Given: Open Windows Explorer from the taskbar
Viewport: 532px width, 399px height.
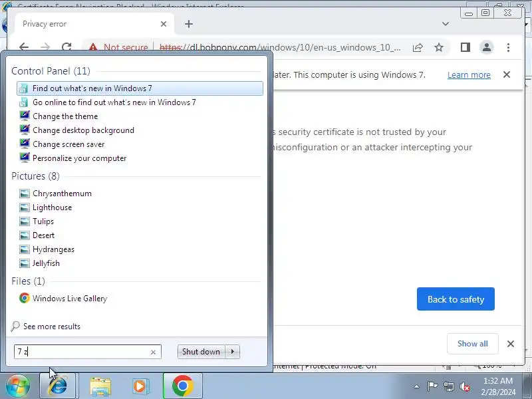Looking at the screenshot, I should point(100,386).
